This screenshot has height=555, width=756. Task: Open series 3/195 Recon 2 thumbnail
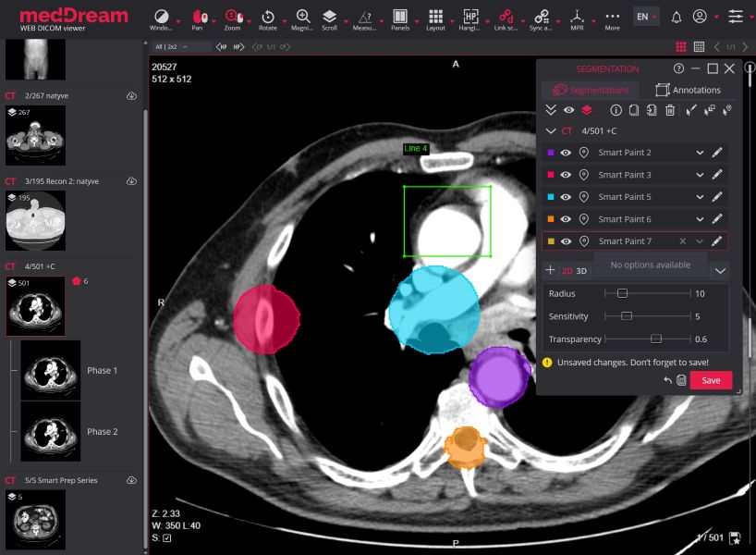click(35, 220)
